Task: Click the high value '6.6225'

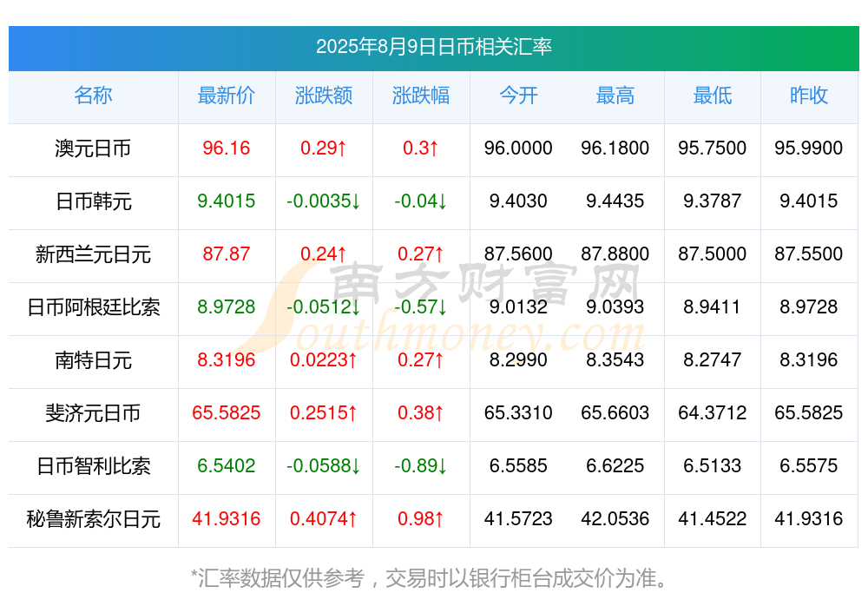Action: tap(615, 465)
